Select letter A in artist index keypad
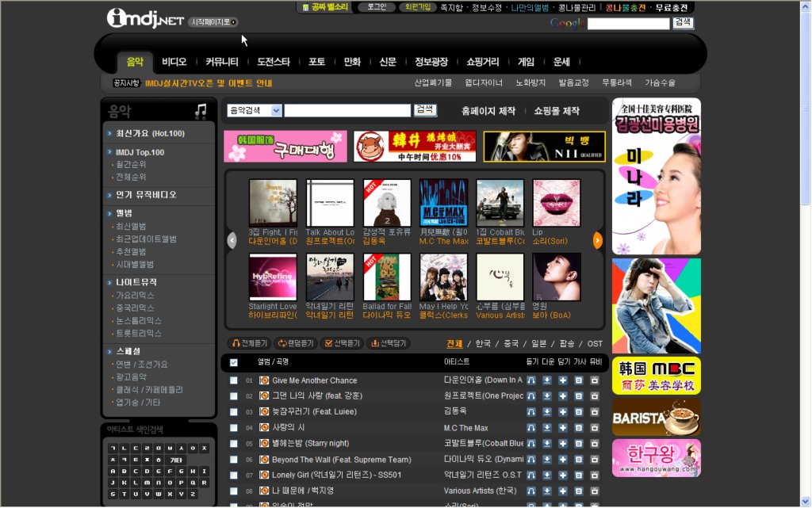The image size is (812, 508). (x=113, y=472)
